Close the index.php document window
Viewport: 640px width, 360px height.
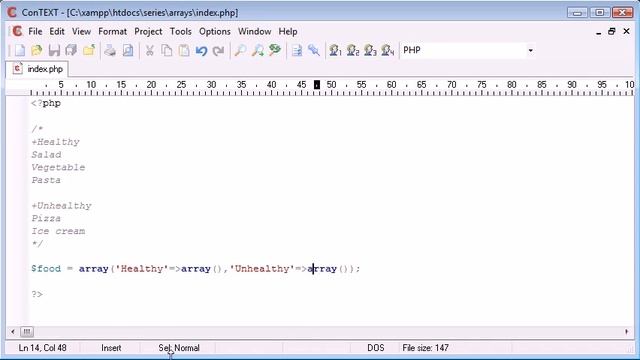pyautogui.click(x=627, y=31)
